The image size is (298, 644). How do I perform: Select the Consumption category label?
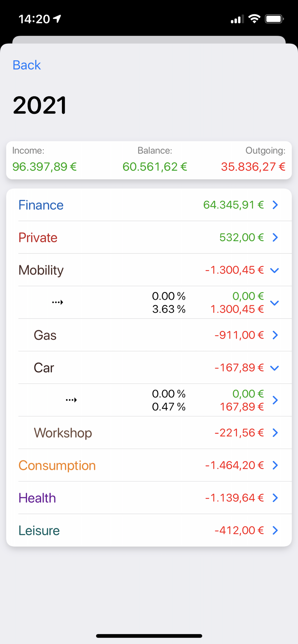coord(57,466)
